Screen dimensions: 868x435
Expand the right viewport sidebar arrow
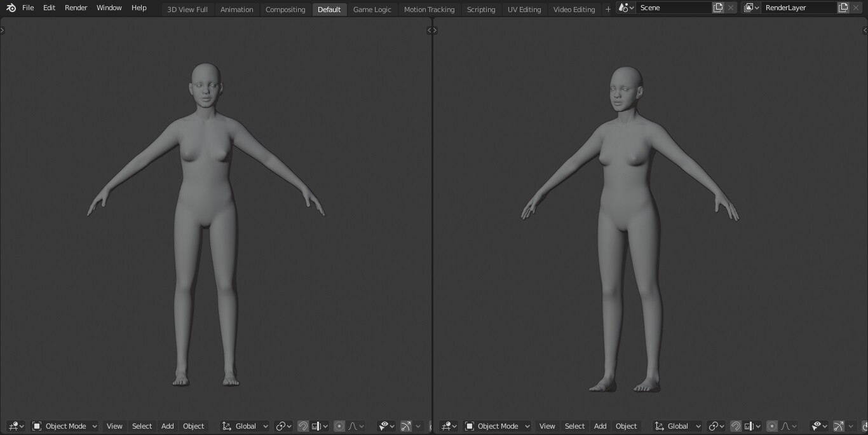(865, 30)
